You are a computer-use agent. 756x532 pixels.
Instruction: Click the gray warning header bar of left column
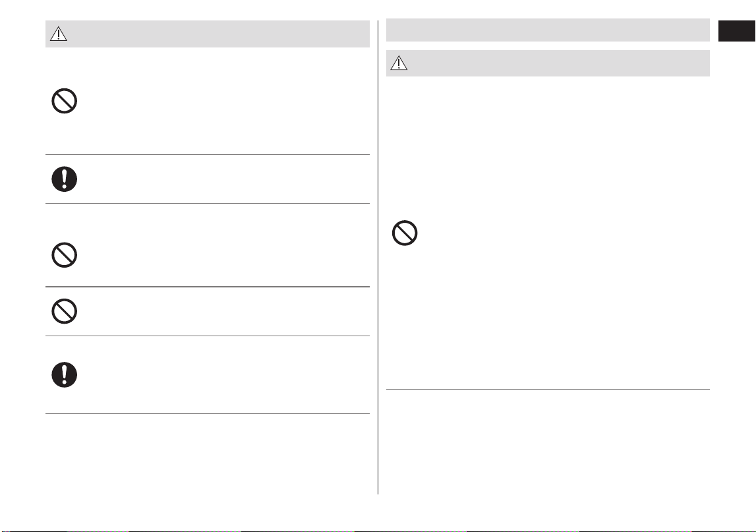coord(208,34)
